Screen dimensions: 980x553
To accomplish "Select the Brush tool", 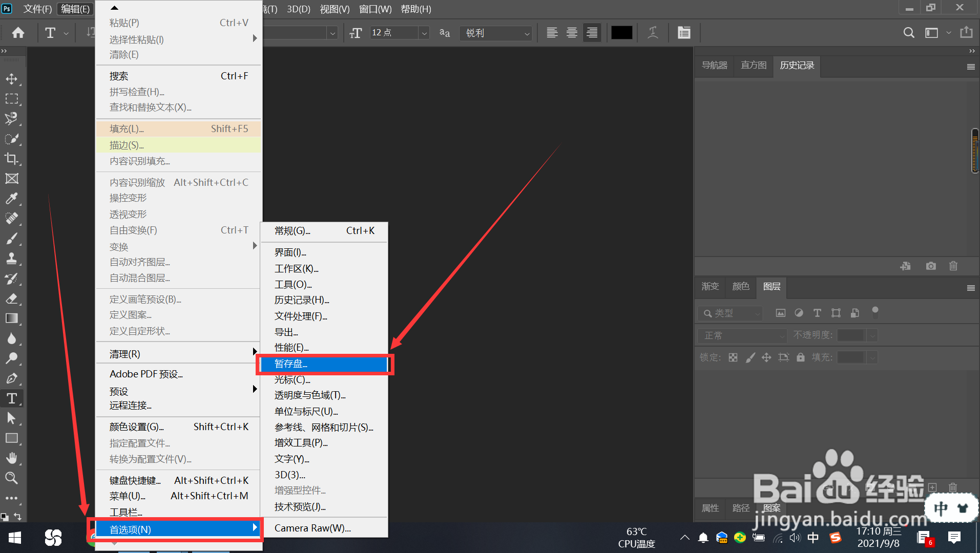I will pos(12,239).
